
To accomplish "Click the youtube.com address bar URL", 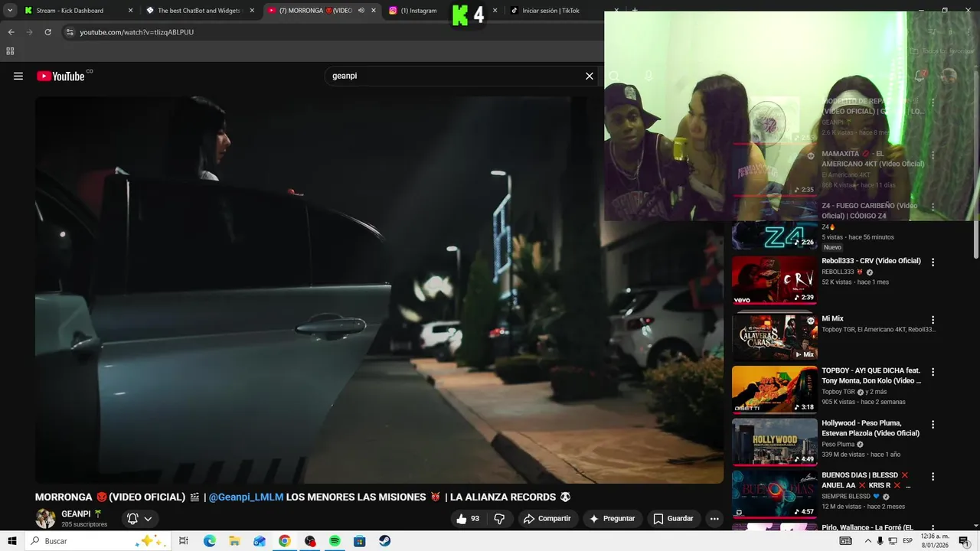I will (136, 32).
